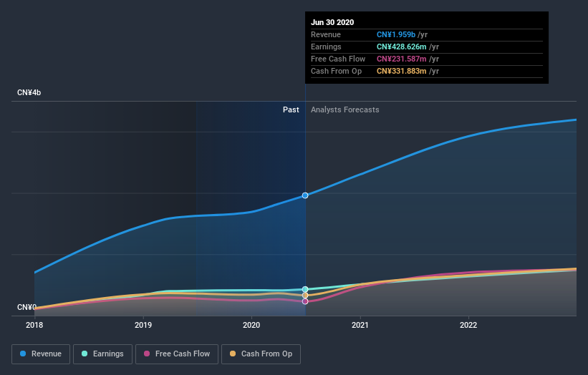Toggle the Revenue legend button
Image resolution: width=588 pixels, height=375 pixels.
[x=41, y=354]
